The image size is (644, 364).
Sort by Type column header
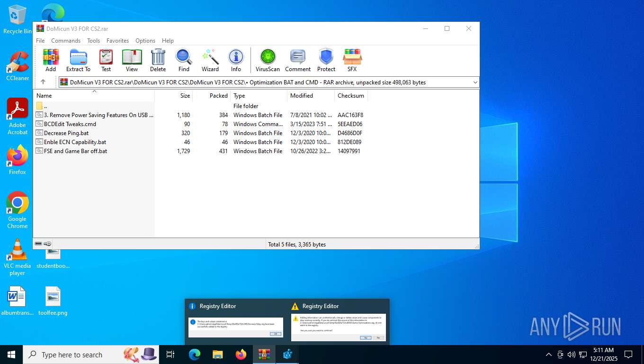[x=259, y=95]
